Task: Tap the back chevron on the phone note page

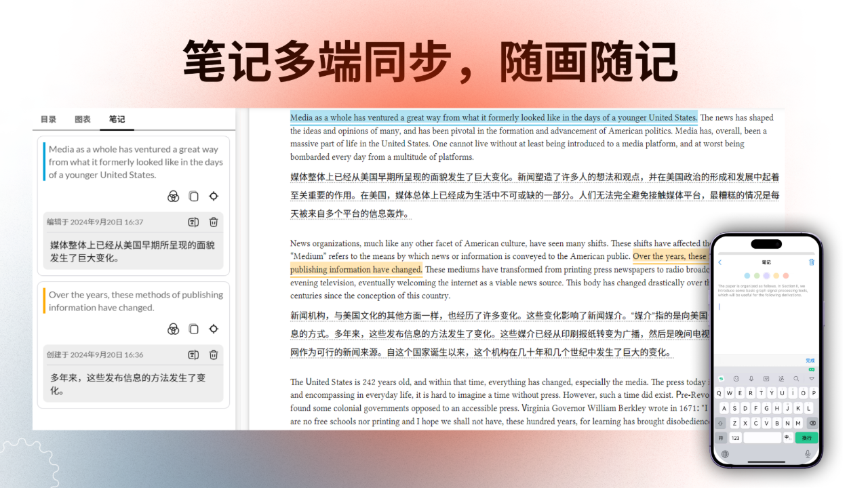Action: click(x=719, y=262)
